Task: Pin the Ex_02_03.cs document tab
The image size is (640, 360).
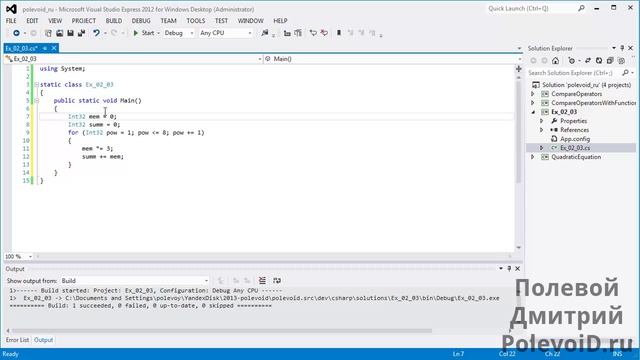Action: [45, 48]
